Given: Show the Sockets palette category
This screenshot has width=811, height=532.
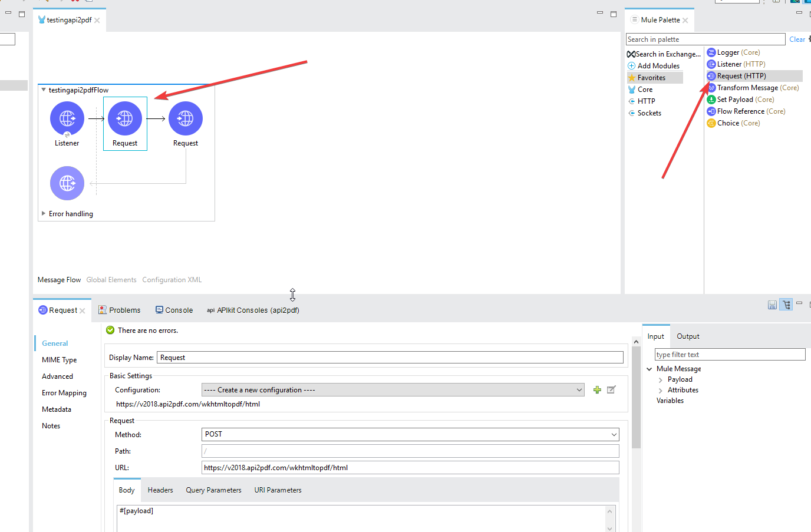Looking at the screenshot, I should click(644, 113).
